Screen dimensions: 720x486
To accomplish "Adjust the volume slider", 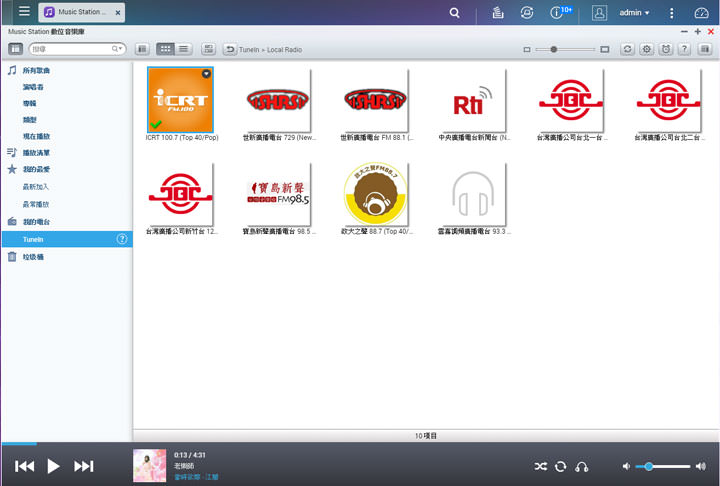I will [650, 466].
